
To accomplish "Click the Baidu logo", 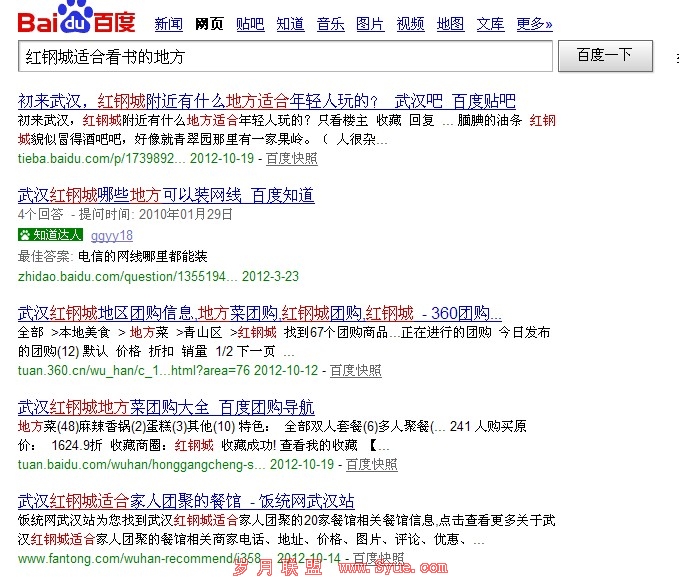I will pyautogui.click(x=77, y=17).
